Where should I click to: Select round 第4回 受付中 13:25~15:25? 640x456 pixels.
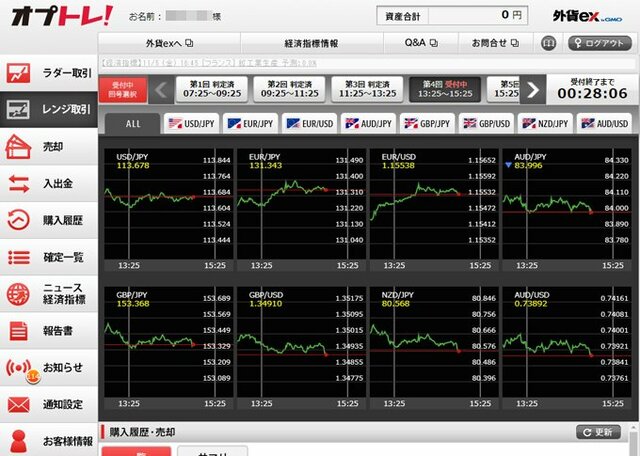coord(445,89)
